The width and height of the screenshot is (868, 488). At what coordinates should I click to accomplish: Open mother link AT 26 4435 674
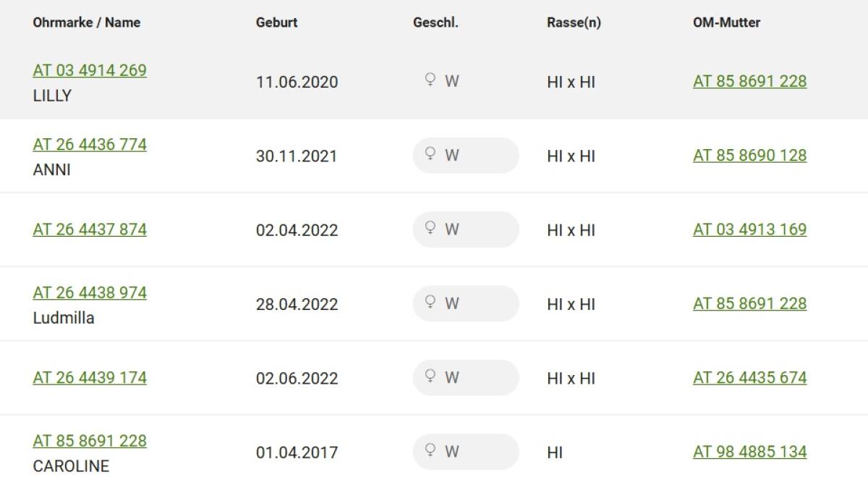pyautogui.click(x=749, y=378)
